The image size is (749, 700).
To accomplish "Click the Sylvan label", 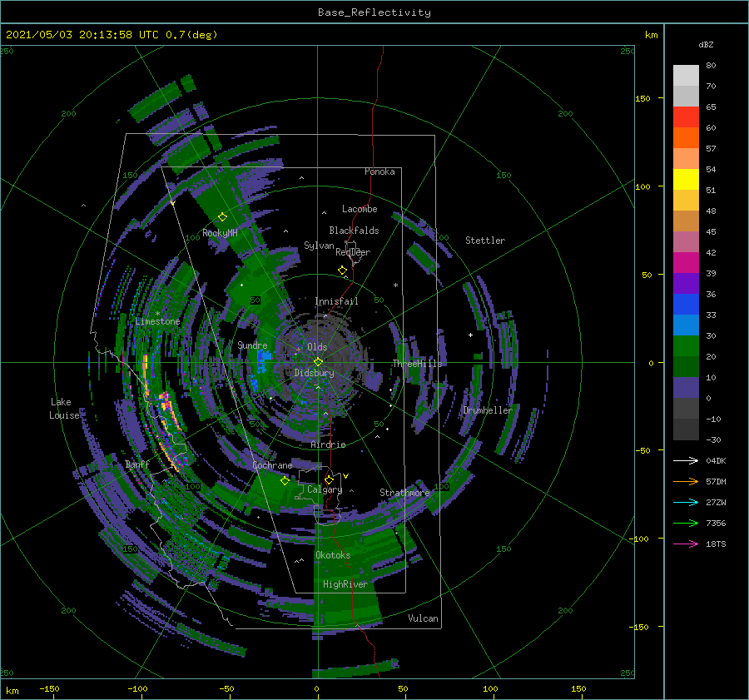I will point(319,246).
